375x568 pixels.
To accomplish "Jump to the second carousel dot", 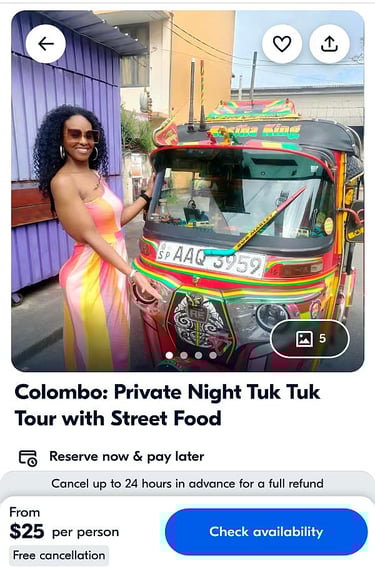I will tap(184, 355).
